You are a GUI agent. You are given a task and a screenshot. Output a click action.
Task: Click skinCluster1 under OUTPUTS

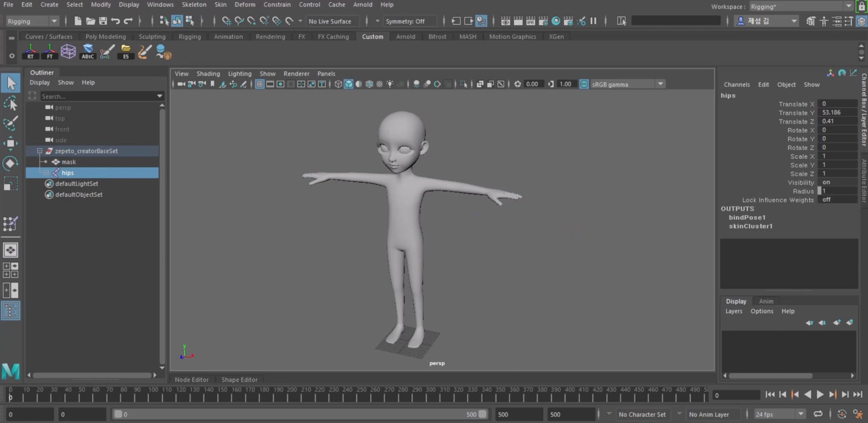751,226
